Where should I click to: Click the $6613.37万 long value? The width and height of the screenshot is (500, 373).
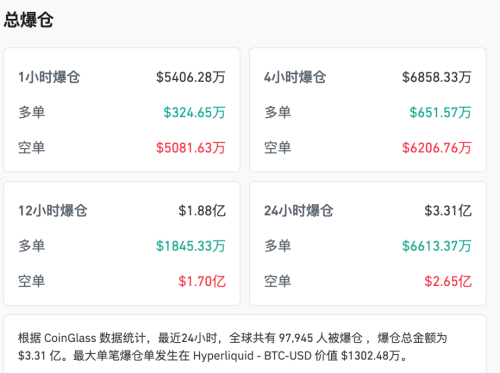pyautogui.click(x=437, y=246)
